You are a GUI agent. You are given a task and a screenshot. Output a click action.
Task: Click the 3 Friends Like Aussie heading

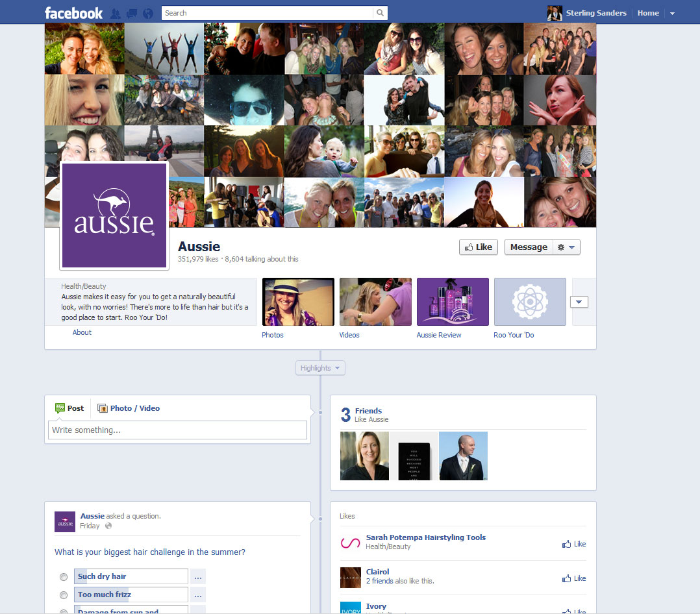tap(365, 415)
